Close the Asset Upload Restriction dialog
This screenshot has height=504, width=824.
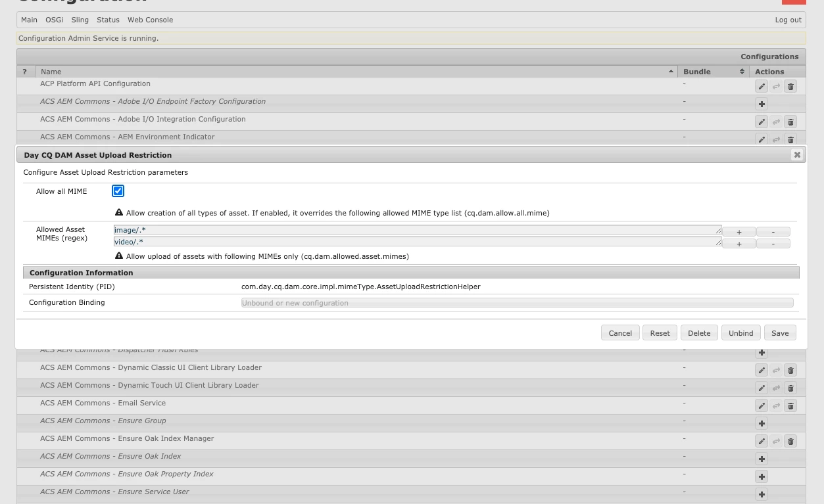(x=797, y=155)
